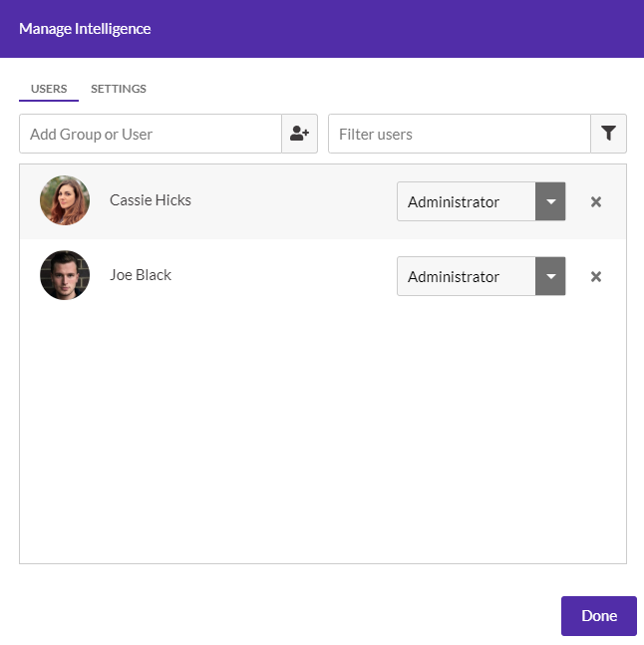Click the filter funnel icon

[608, 134]
